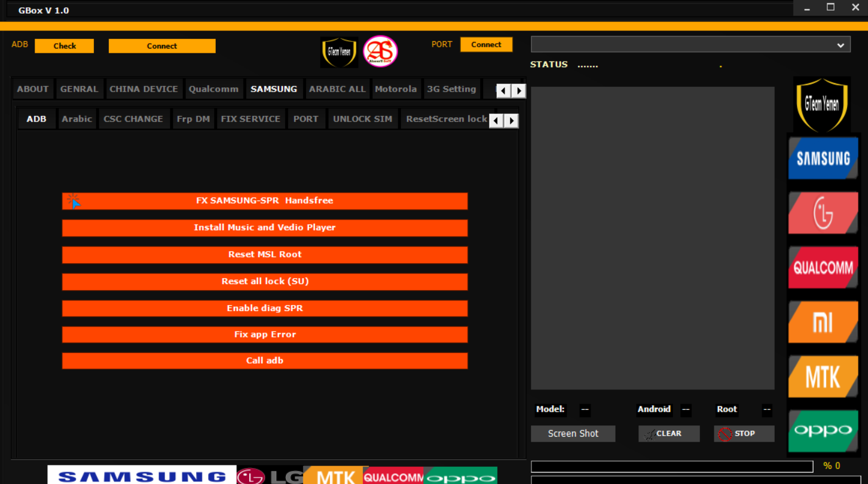Click the Model value field
Image resolution: width=868 pixels, height=484 pixels.
pyautogui.click(x=585, y=410)
